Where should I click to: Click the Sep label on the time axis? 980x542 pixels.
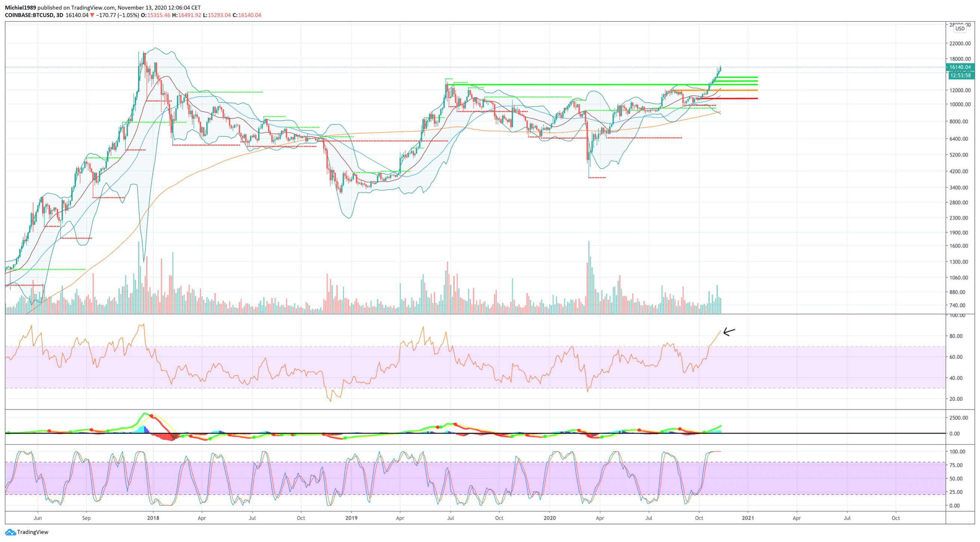click(x=86, y=518)
